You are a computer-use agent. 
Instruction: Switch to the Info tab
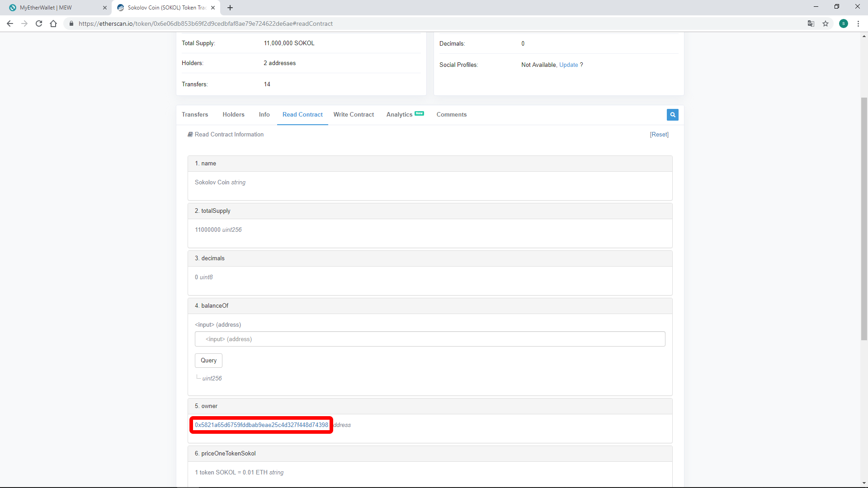[264, 115]
